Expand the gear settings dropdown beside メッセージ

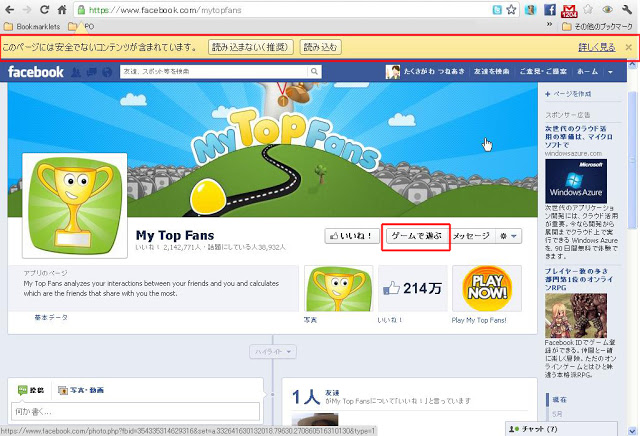(x=509, y=236)
